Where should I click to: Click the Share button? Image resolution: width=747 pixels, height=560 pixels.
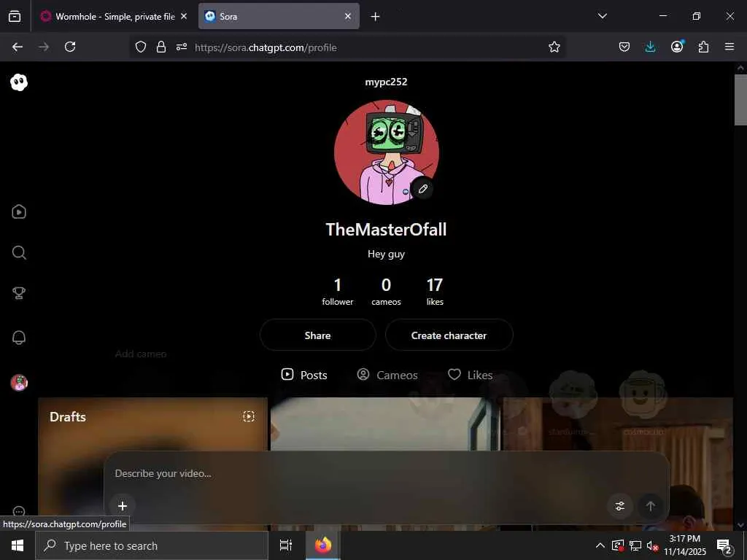318,335
